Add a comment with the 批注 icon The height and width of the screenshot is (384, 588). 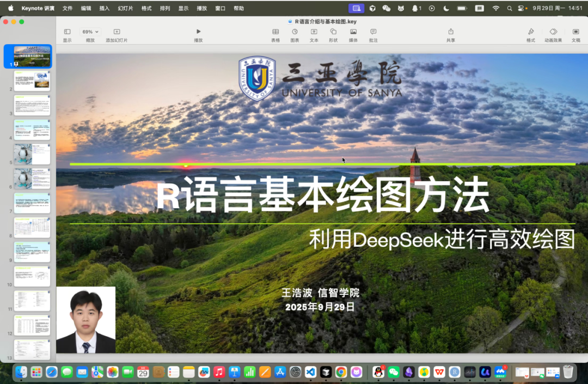373,32
